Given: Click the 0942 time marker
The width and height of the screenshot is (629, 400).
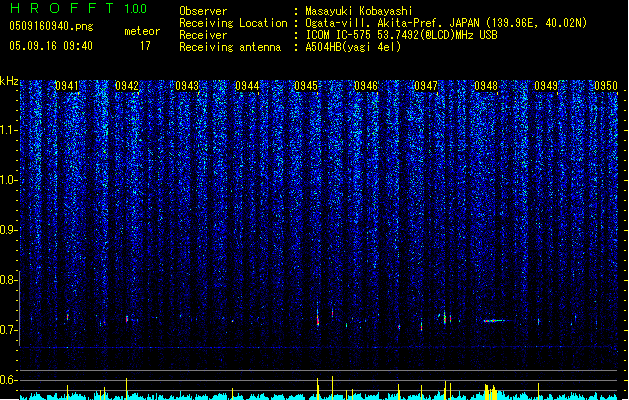Looking at the screenshot, I should (127, 86).
